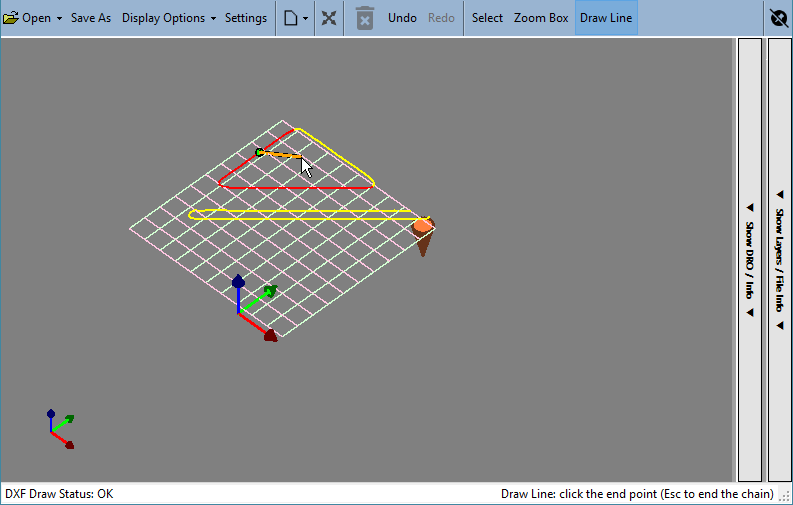Activate the Zoom Box tool
This screenshot has width=793, height=505.
[x=541, y=18]
